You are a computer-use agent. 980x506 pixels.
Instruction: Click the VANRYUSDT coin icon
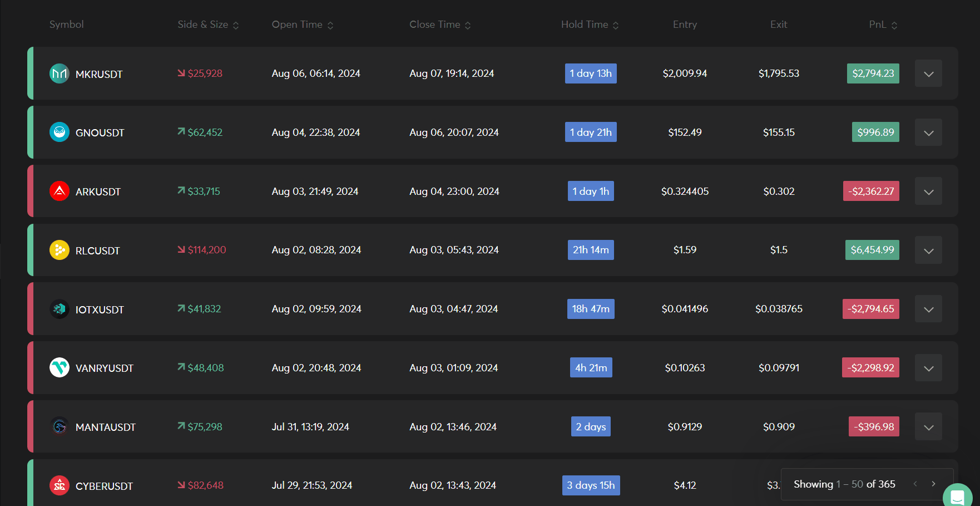(60, 368)
